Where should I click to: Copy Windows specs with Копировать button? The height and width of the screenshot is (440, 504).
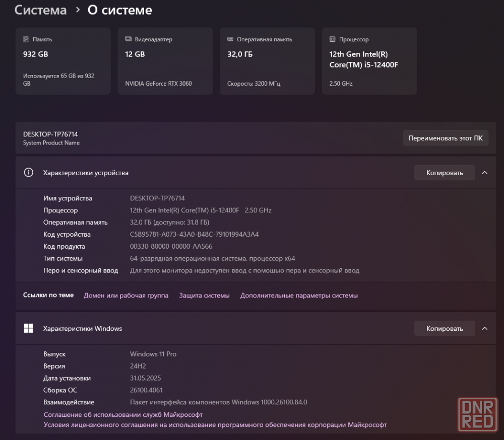click(445, 329)
